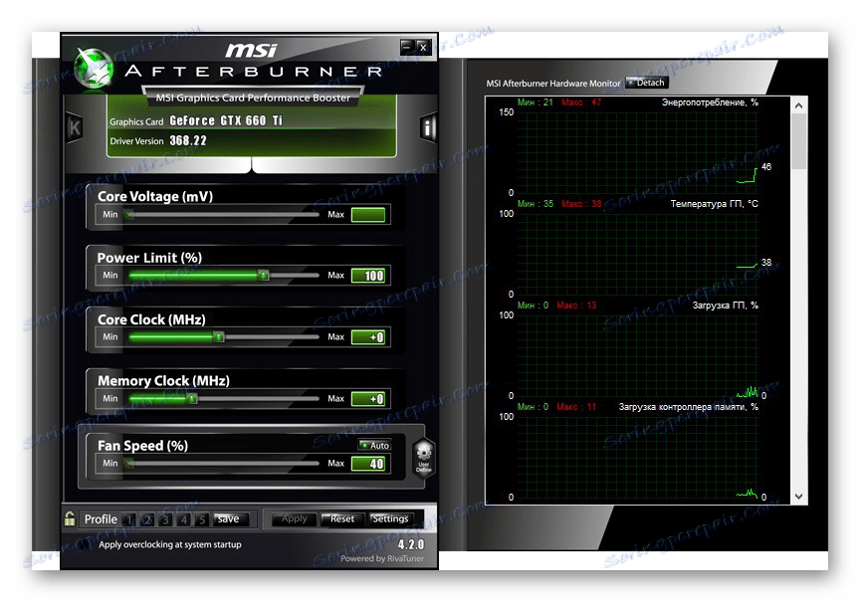Screen dimensions: 868x615
Task: Click the Core Voltage value field
Action: [368, 215]
